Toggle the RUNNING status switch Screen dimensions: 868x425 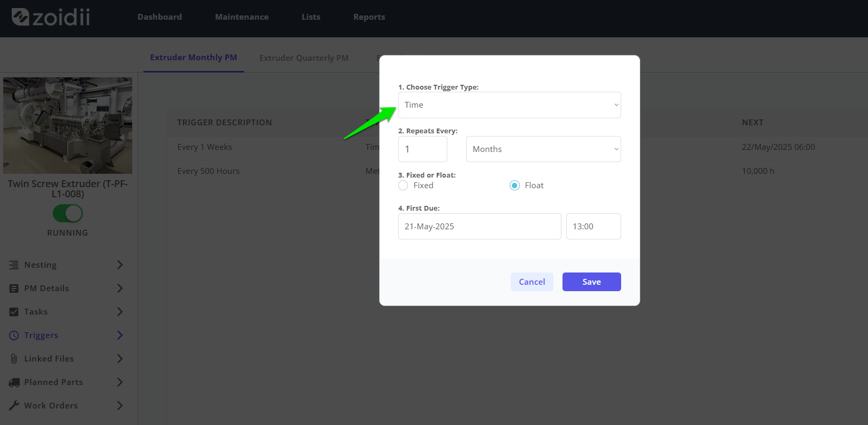pyautogui.click(x=68, y=213)
